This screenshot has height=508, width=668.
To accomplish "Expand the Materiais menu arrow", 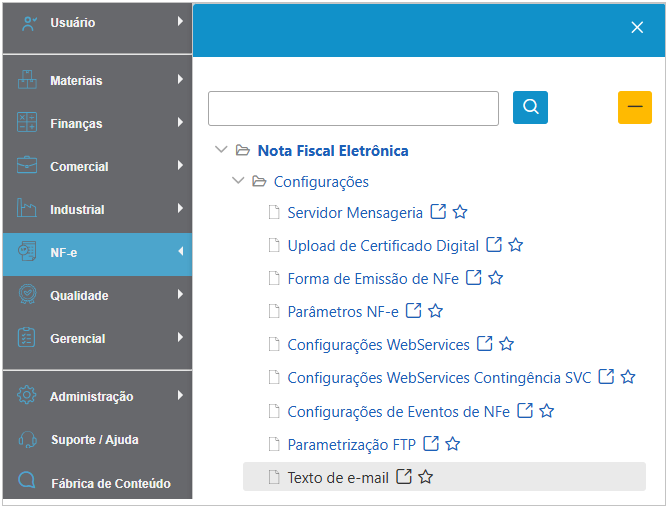I will [x=180, y=80].
